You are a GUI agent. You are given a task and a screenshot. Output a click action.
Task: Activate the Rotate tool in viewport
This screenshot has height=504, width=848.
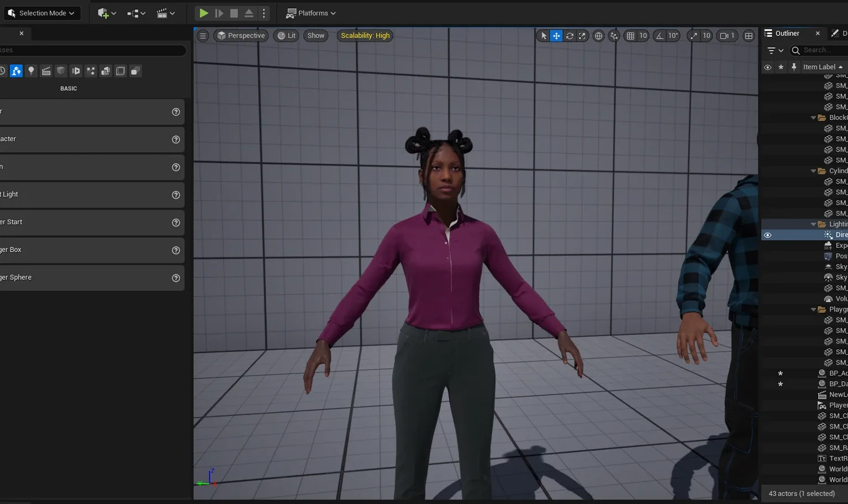pos(569,35)
